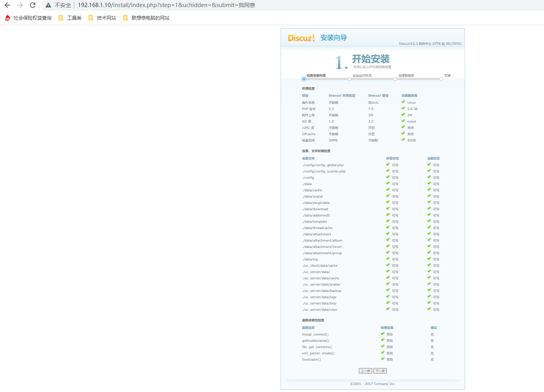Click the mysql_connect() 支持 check mark
The height and width of the screenshot is (392, 544).
point(382,333)
